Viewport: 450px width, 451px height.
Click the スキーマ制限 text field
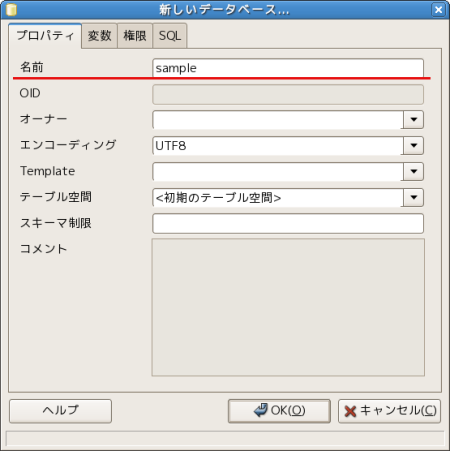(x=288, y=223)
